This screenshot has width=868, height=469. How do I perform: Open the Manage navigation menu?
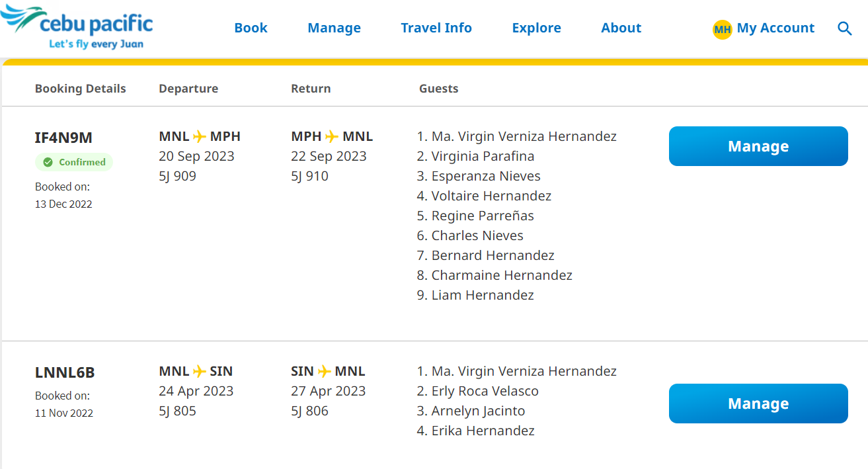[335, 28]
